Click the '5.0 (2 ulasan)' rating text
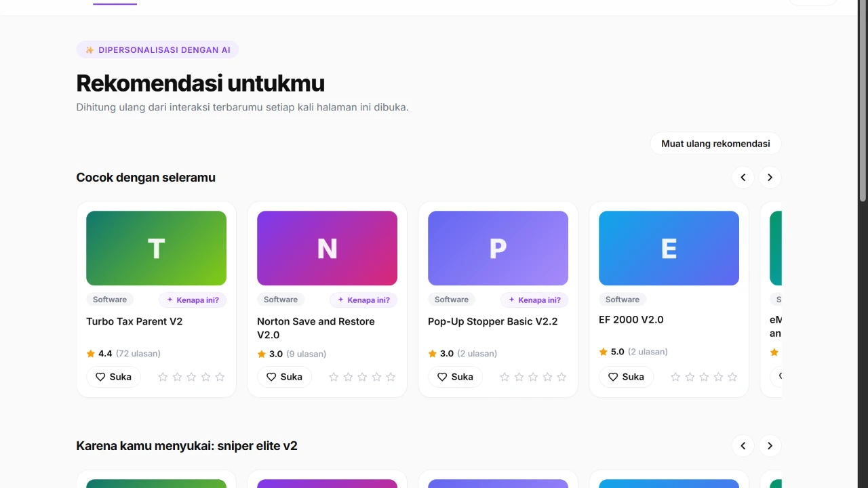The height and width of the screenshot is (488, 868). pyautogui.click(x=633, y=352)
